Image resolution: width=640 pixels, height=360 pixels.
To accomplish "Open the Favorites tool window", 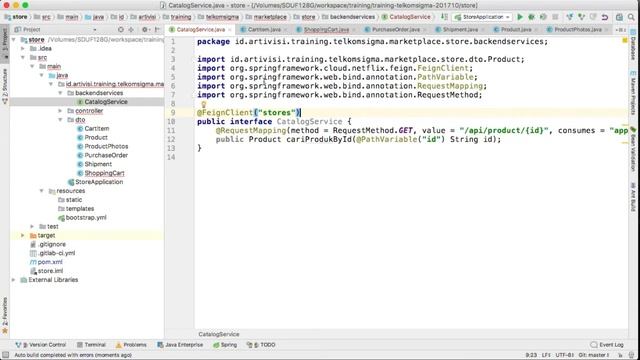I will 5,316.
